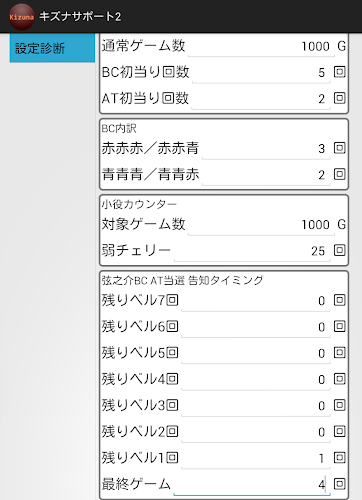The width and height of the screenshot is (362, 500).
Task: Edit the 通常ゲーム数 field showing 1000
Action: tap(261, 46)
